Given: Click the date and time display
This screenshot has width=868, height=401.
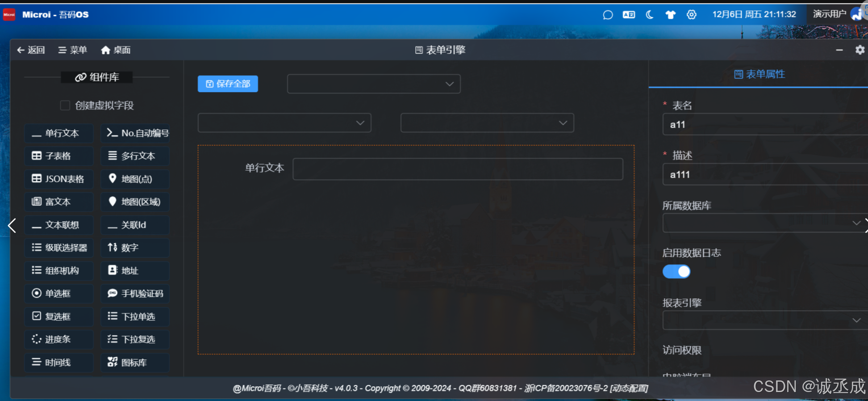Looking at the screenshot, I should tap(754, 14).
